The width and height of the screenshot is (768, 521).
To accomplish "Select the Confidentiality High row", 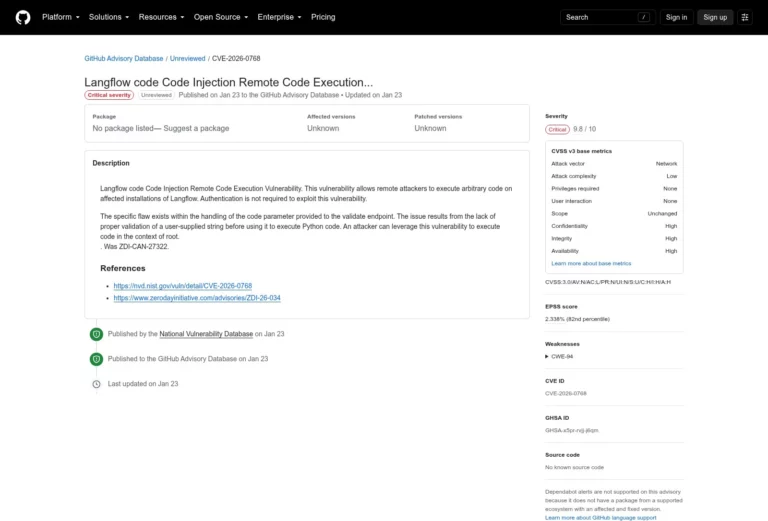I will pos(614,226).
